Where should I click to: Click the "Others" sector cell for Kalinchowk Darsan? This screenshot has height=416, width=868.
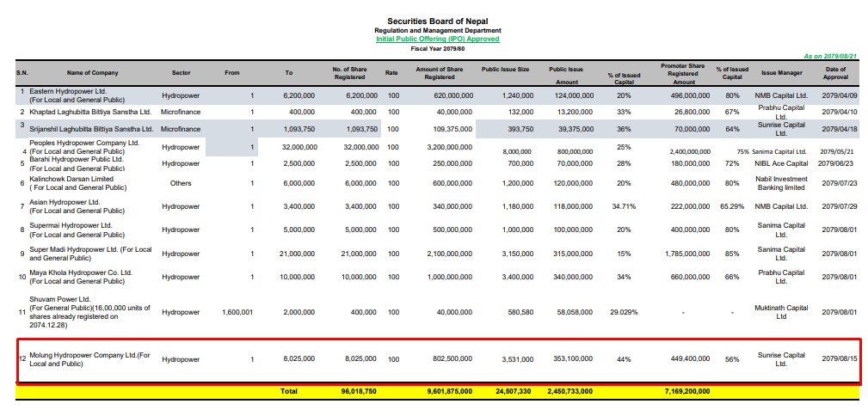[181, 183]
